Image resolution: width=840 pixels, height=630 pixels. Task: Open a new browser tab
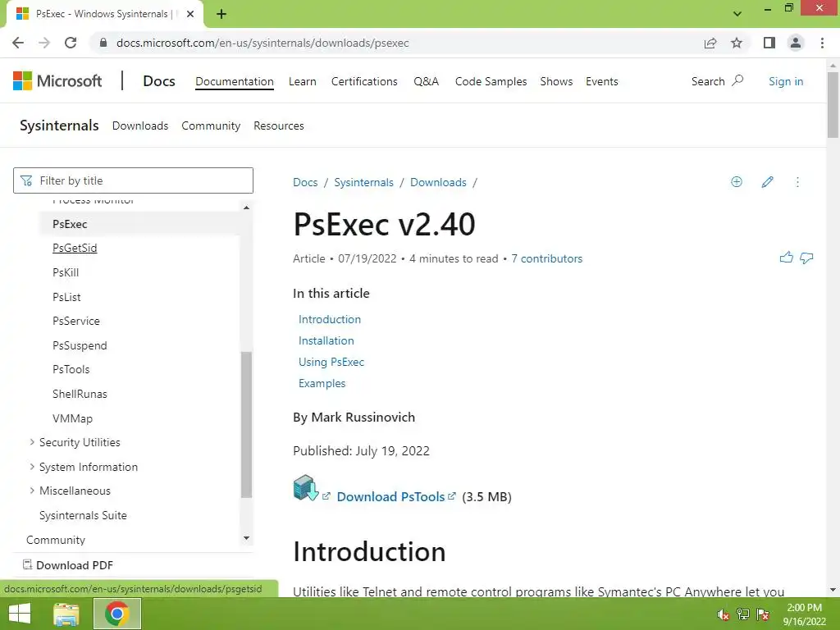pyautogui.click(x=221, y=14)
